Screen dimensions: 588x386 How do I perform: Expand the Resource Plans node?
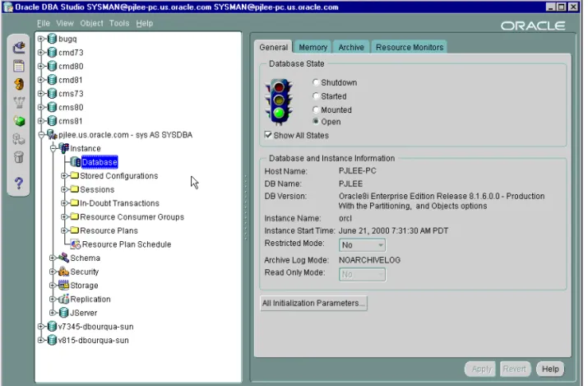click(64, 230)
